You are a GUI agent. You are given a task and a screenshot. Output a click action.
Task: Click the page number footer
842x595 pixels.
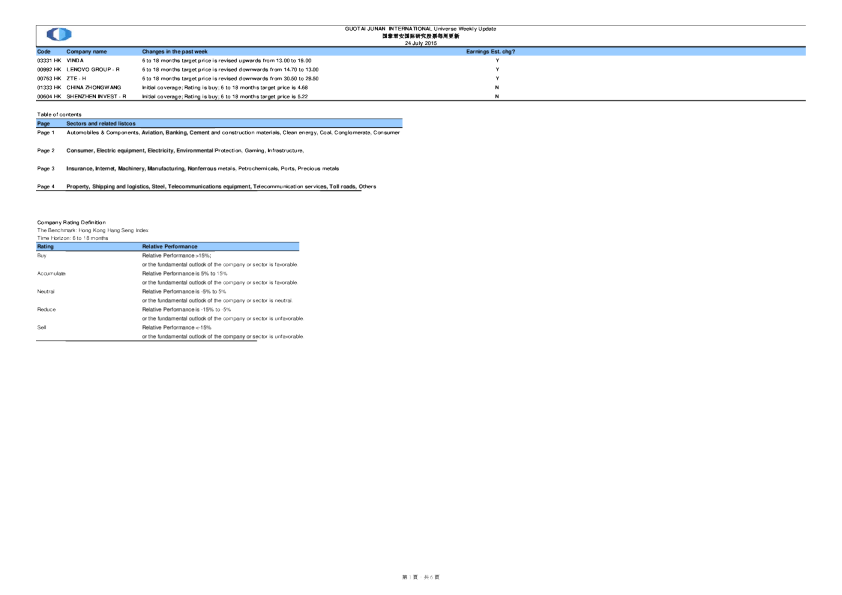[421, 578]
